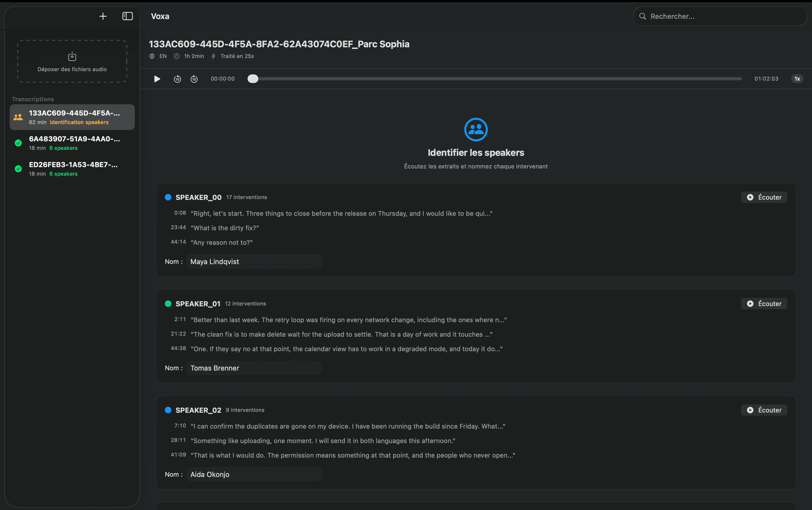Click the magnifier icon in the search bar
This screenshot has height=510, width=812.
point(643,16)
